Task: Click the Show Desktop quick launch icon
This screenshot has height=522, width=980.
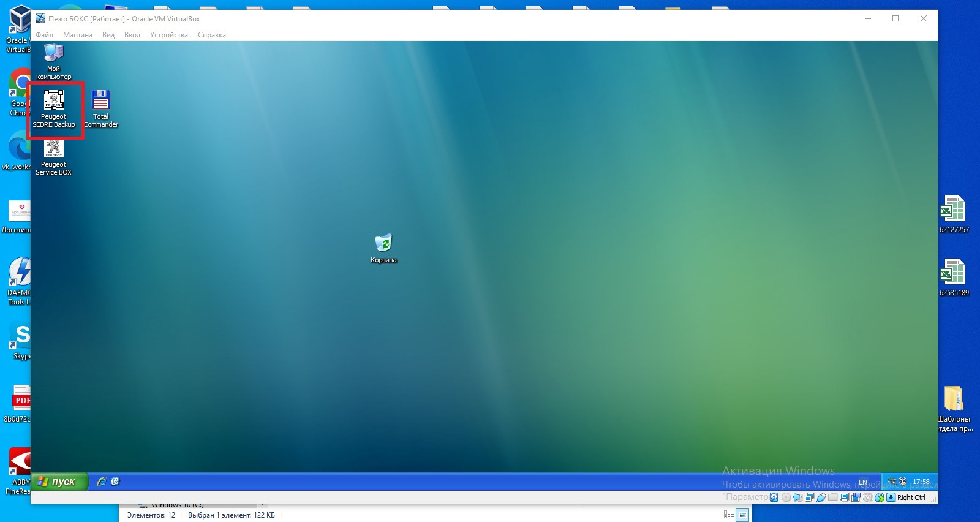Action: [x=115, y=482]
